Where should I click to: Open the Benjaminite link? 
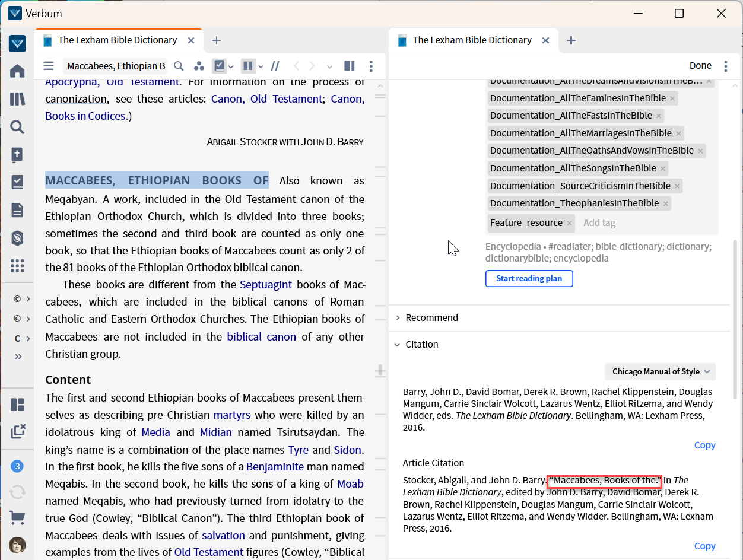point(275,467)
